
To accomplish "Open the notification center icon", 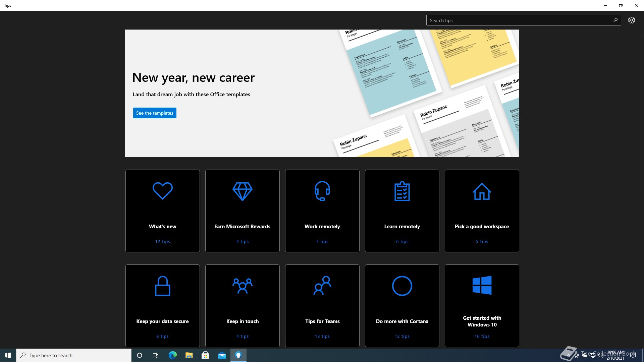I will pos(633,355).
